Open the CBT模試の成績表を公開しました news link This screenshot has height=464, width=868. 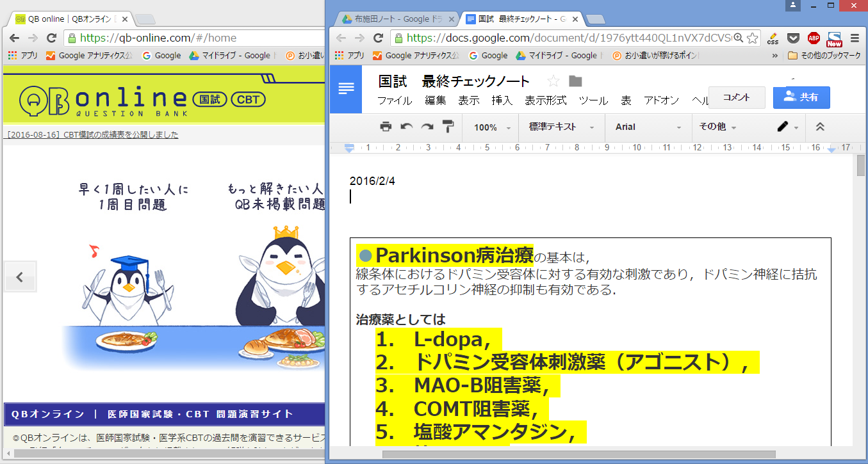click(x=92, y=134)
